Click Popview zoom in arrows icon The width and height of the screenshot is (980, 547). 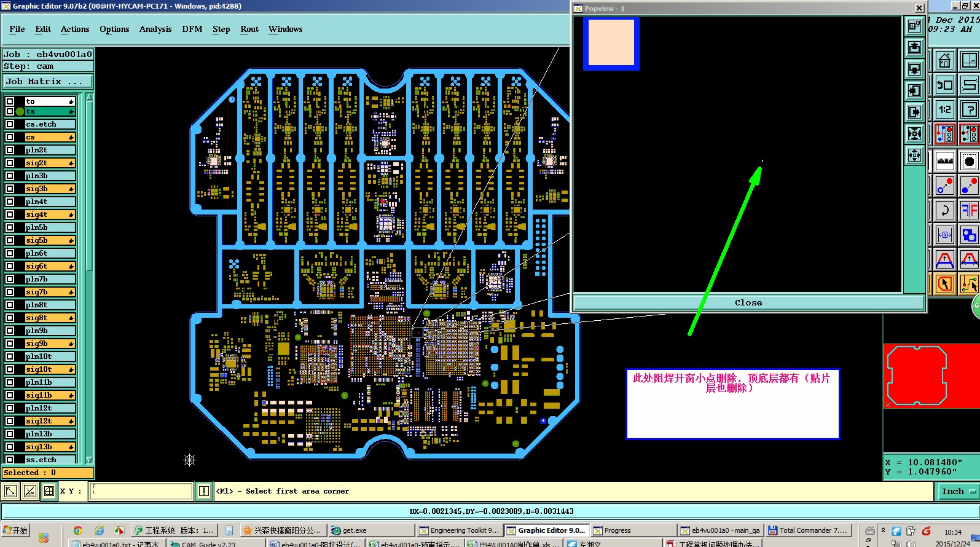point(914,133)
